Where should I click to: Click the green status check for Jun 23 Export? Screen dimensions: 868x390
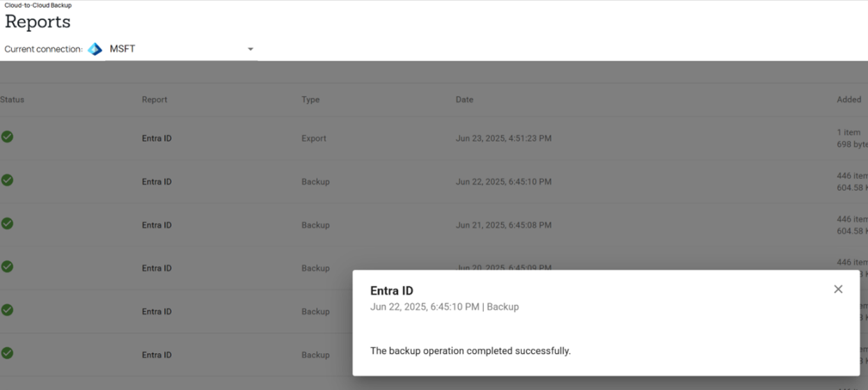pyautogui.click(x=7, y=137)
